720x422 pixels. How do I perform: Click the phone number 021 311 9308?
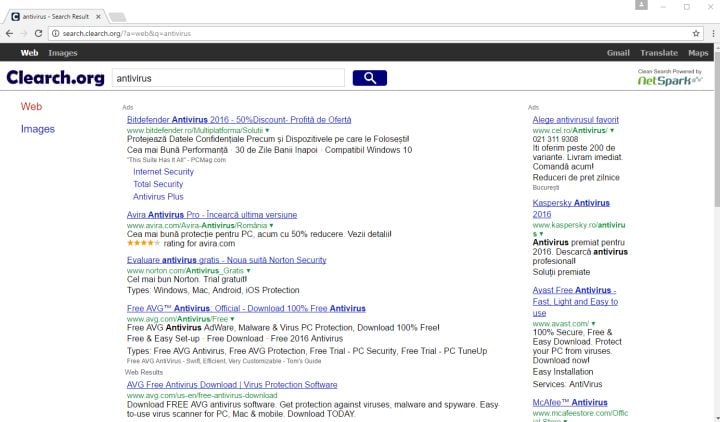point(555,139)
